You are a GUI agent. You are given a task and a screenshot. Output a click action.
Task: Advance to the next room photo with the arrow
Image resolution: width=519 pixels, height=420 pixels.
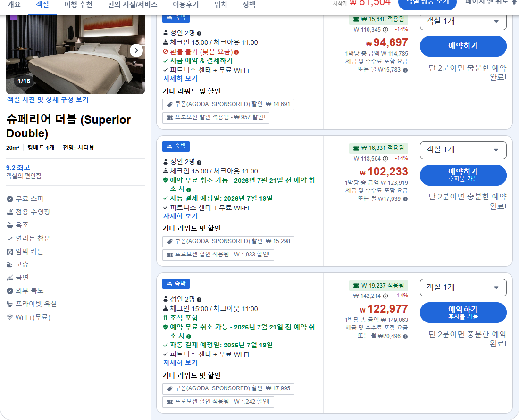click(136, 50)
